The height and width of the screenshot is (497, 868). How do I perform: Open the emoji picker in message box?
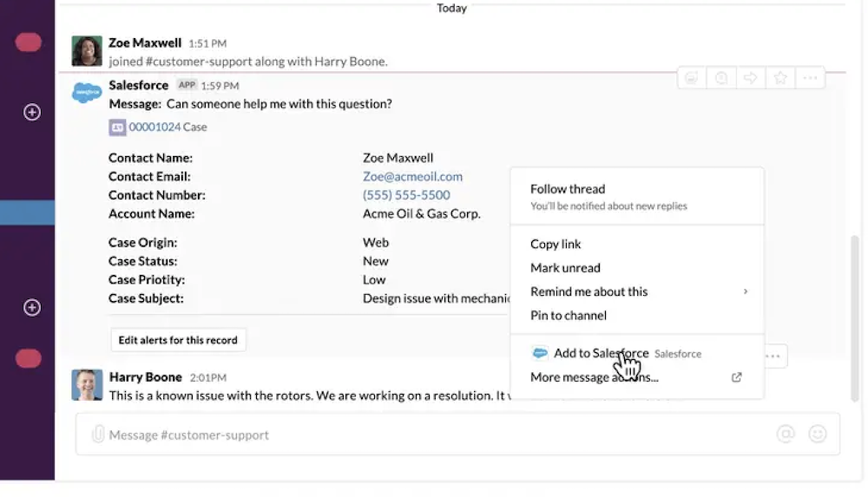pyautogui.click(x=818, y=434)
